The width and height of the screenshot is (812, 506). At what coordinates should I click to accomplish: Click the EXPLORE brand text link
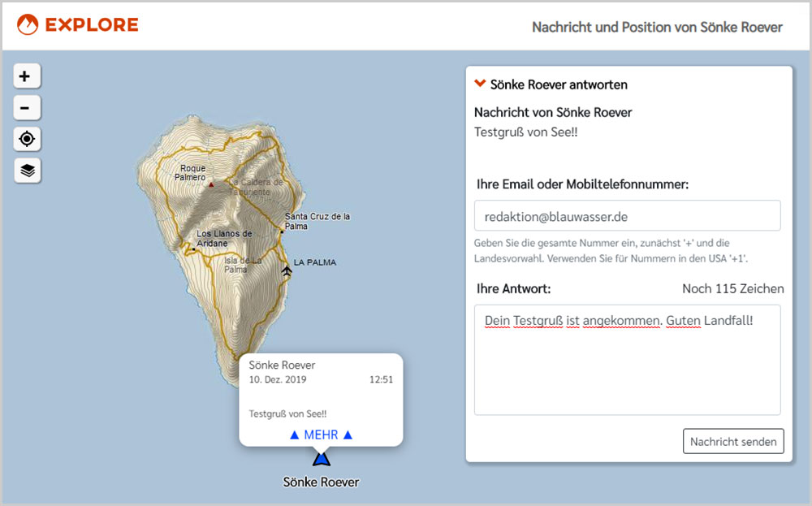92,25
